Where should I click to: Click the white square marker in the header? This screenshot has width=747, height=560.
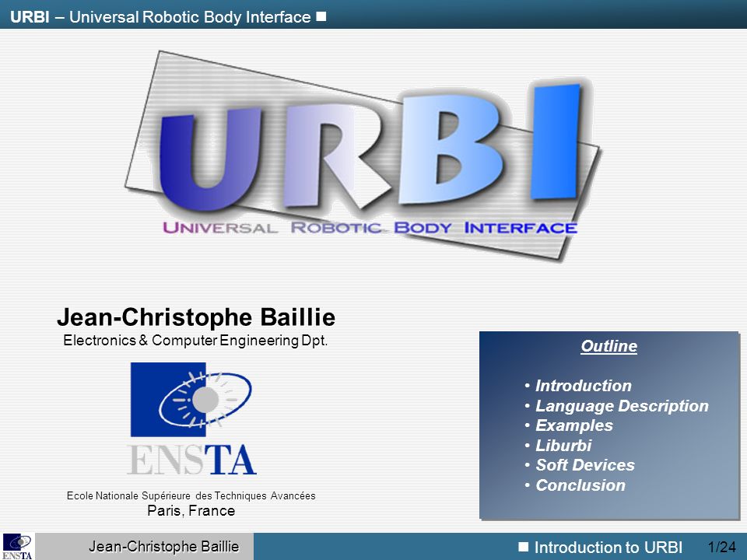[x=321, y=16]
